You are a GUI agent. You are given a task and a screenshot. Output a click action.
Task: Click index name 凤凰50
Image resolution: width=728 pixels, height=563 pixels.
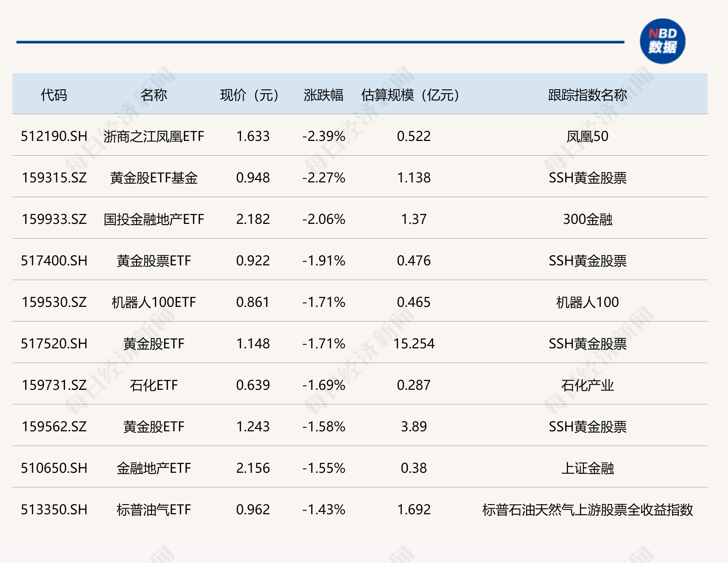tap(588, 136)
